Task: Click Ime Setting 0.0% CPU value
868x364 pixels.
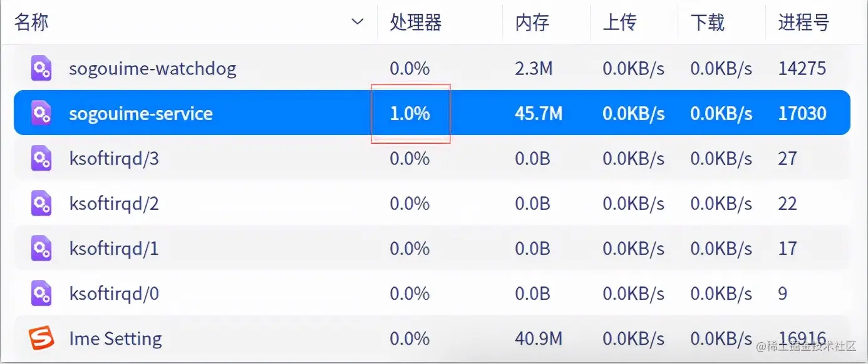Action: pyautogui.click(x=410, y=338)
